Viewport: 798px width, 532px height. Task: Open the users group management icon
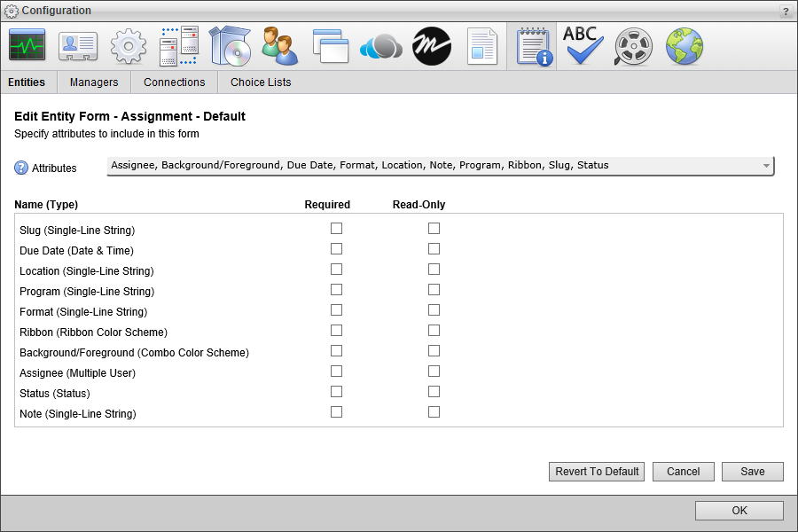coord(279,45)
